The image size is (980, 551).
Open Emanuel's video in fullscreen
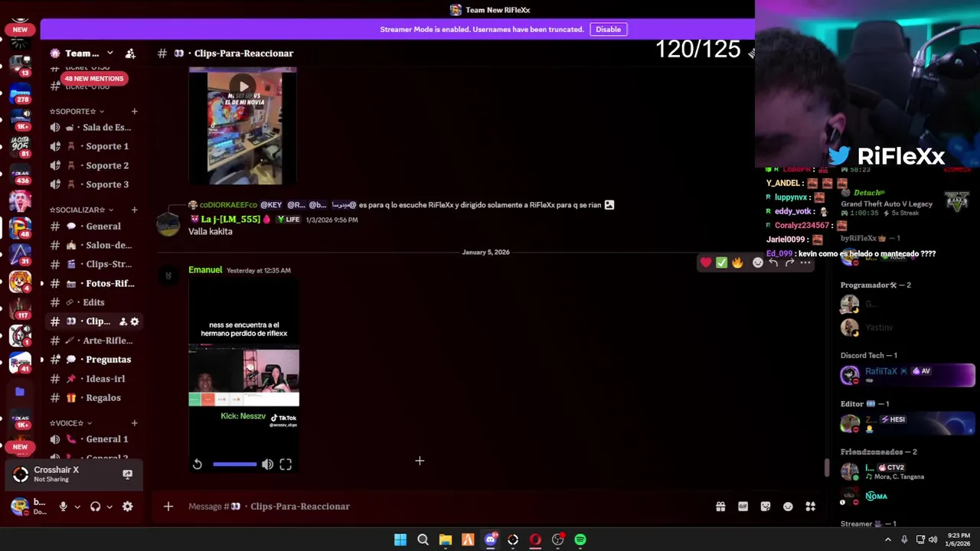pos(286,465)
